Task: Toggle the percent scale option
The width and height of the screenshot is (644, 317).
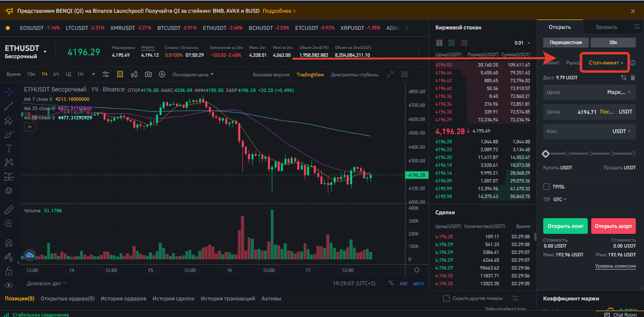Action: coord(391,283)
